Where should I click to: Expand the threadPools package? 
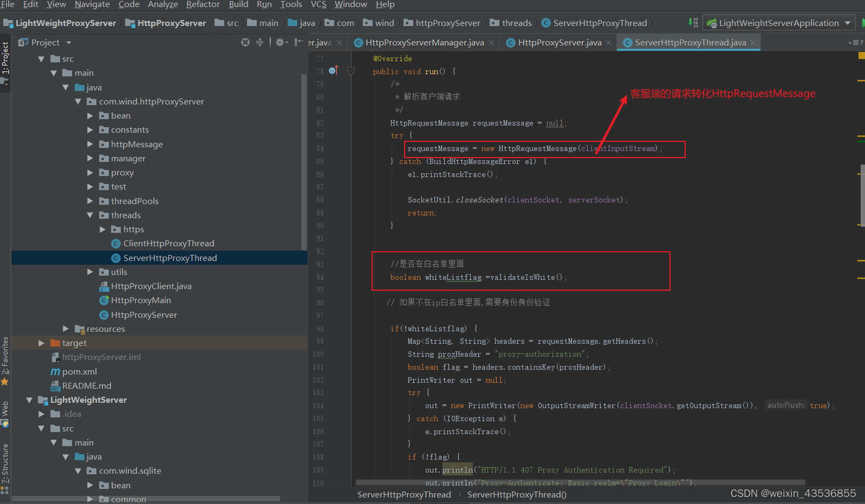tap(90, 201)
